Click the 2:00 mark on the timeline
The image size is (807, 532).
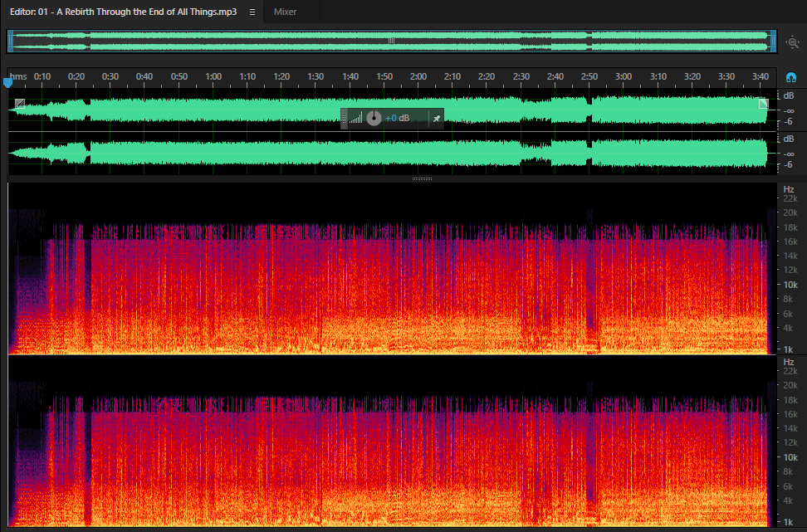tap(418, 76)
